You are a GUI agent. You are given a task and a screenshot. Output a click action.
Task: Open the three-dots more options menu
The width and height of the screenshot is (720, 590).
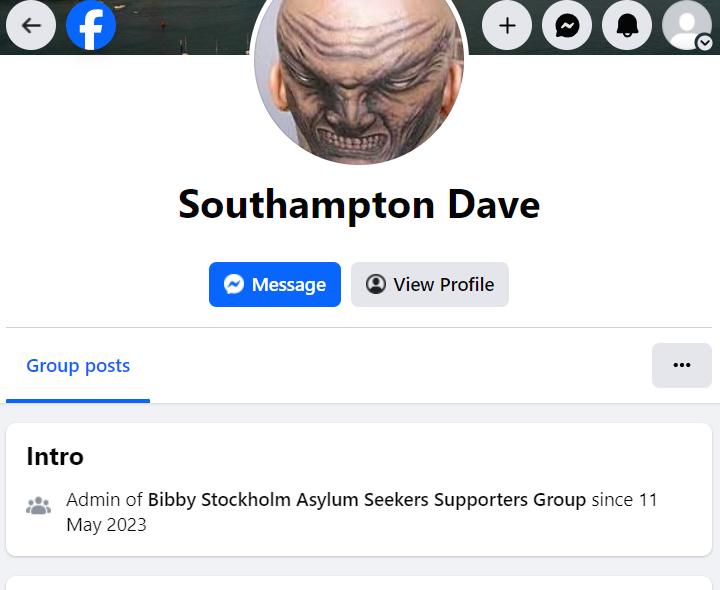[x=682, y=365]
